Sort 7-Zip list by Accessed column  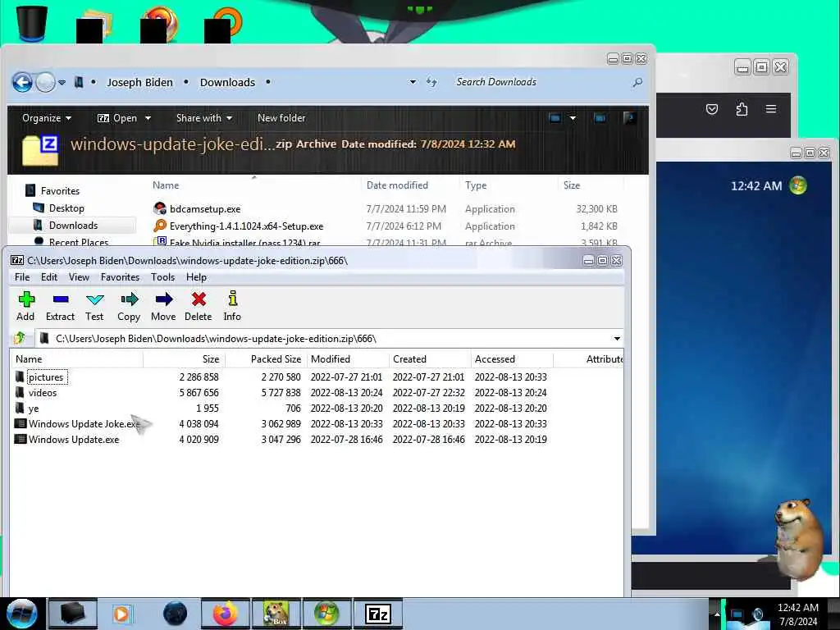pyautogui.click(x=512, y=359)
